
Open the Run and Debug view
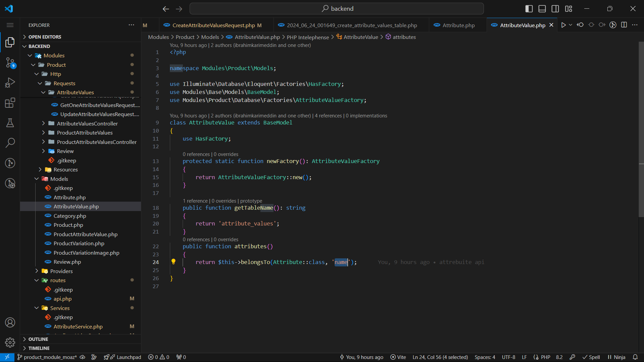pyautogui.click(x=10, y=83)
